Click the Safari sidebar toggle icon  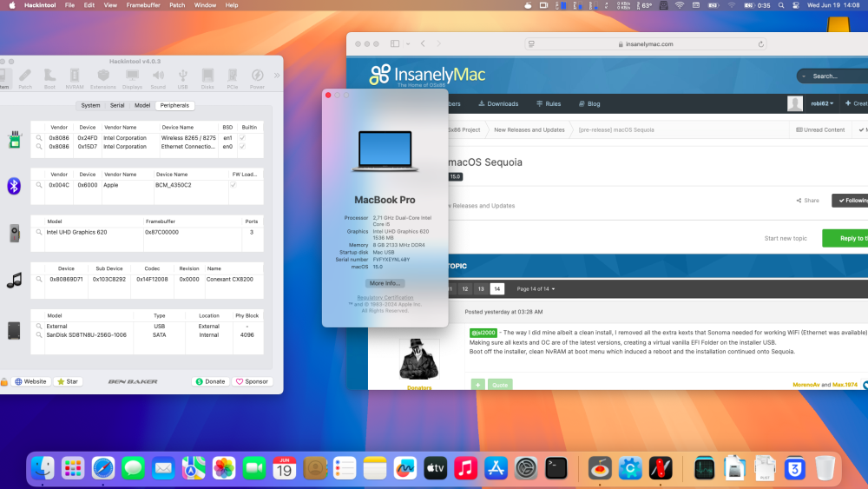395,43
